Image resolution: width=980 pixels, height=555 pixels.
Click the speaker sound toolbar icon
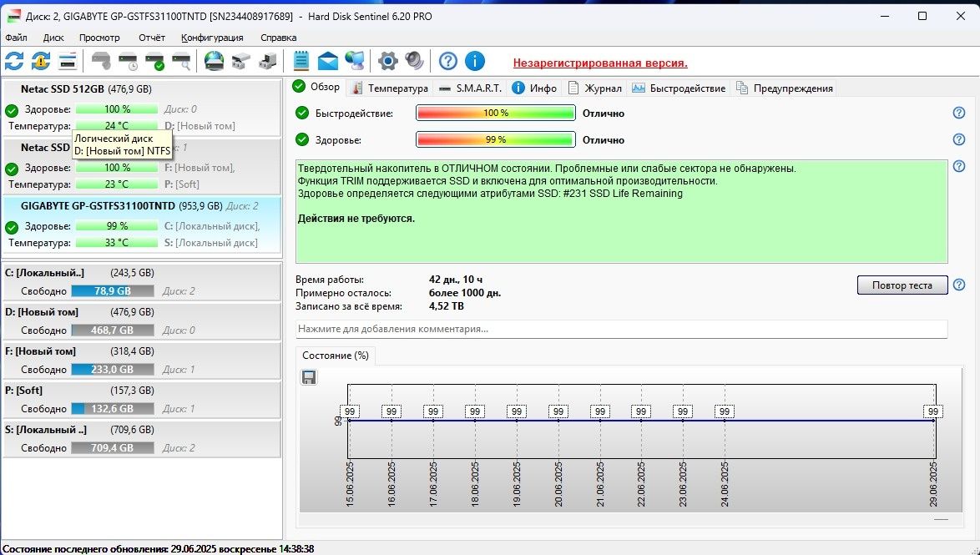(414, 61)
